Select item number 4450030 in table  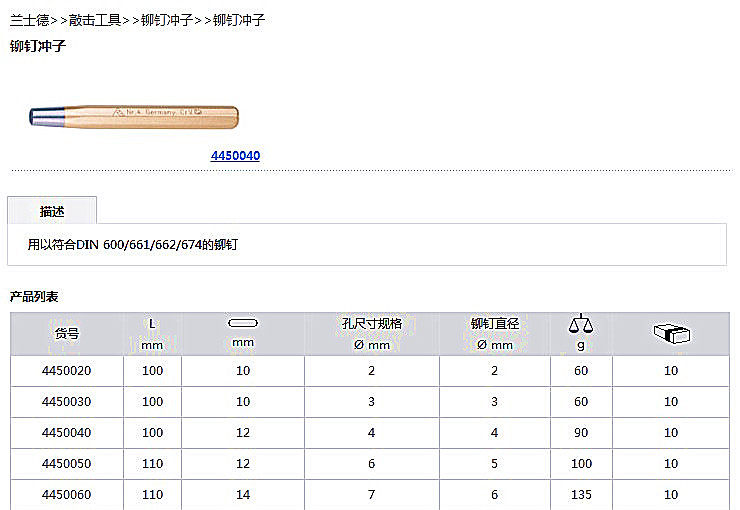coord(66,402)
